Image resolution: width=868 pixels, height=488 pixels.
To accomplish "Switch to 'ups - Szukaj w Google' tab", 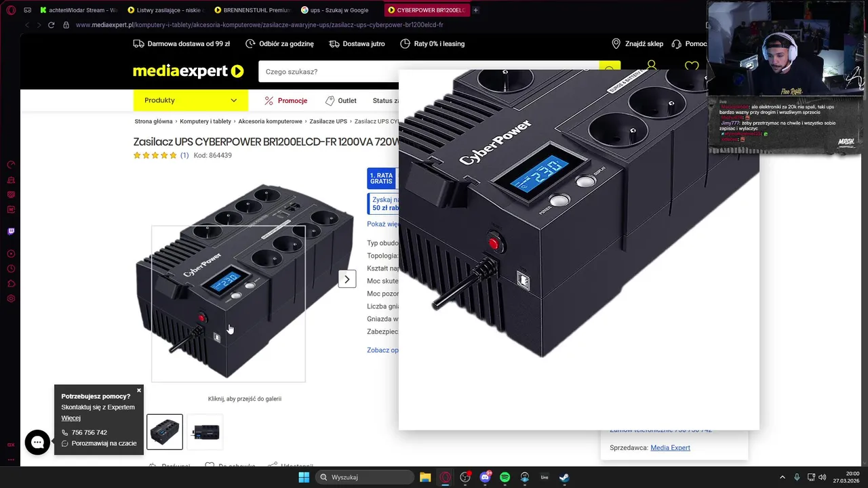I will click(x=339, y=10).
